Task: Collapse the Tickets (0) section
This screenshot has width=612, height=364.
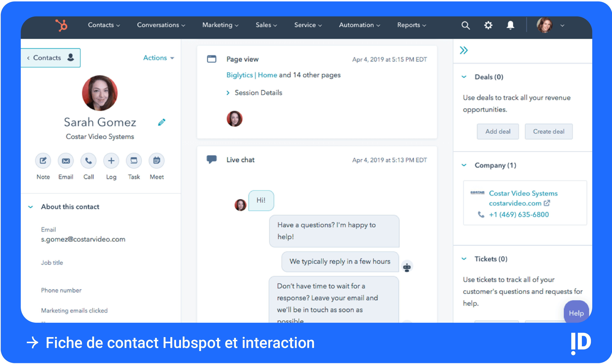Action: pyautogui.click(x=464, y=259)
